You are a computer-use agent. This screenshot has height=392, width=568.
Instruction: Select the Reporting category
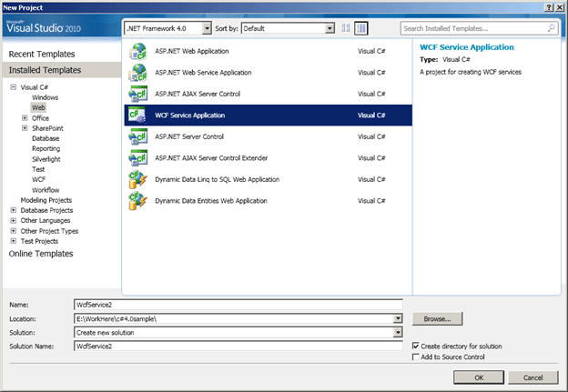click(46, 148)
